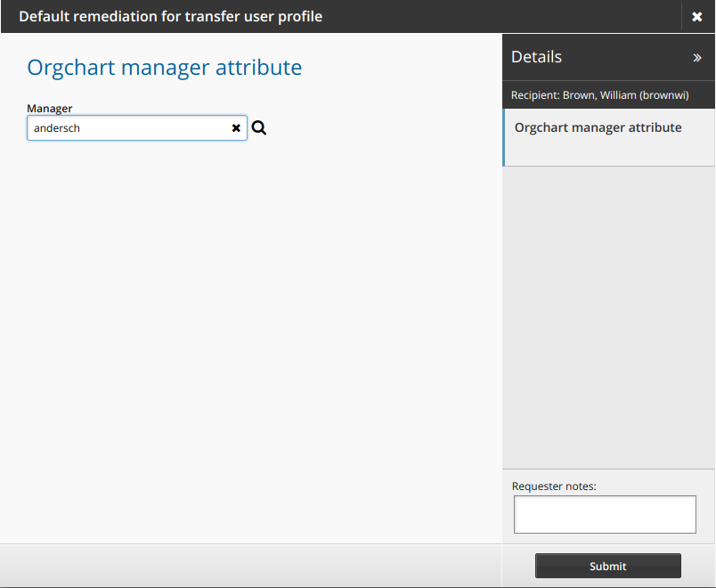Click the Manager field label
This screenshot has height=588, width=716.
[49, 108]
